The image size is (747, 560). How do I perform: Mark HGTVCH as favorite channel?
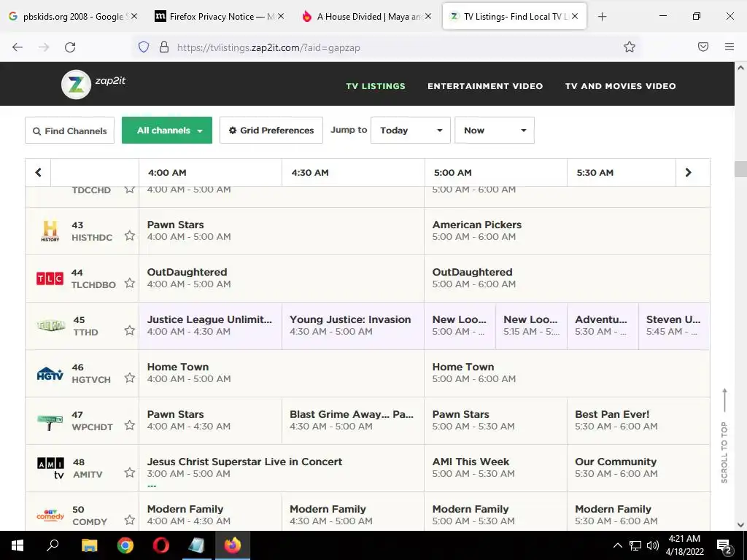[x=130, y=378]
